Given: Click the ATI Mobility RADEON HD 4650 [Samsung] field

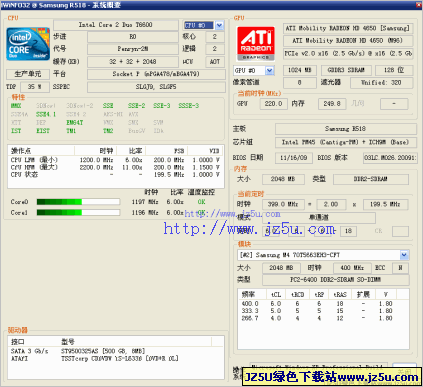Looking at the screenshot, I should coord(348,28).
